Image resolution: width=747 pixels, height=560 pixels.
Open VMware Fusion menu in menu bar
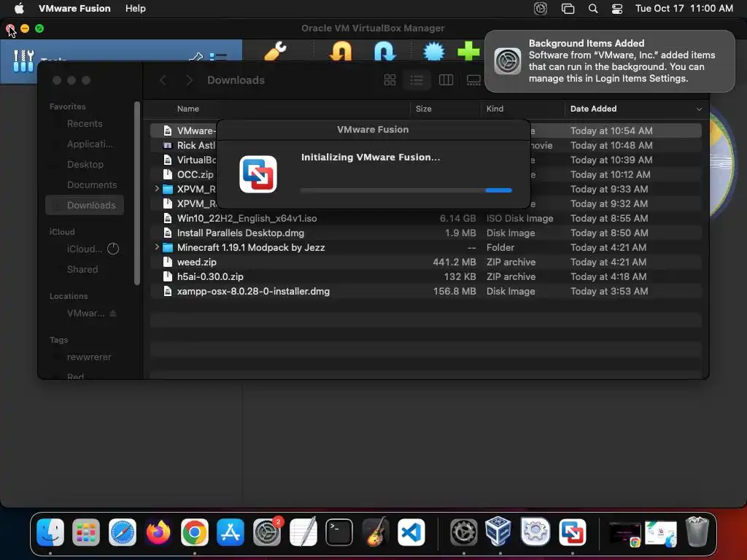coord(74,9)
